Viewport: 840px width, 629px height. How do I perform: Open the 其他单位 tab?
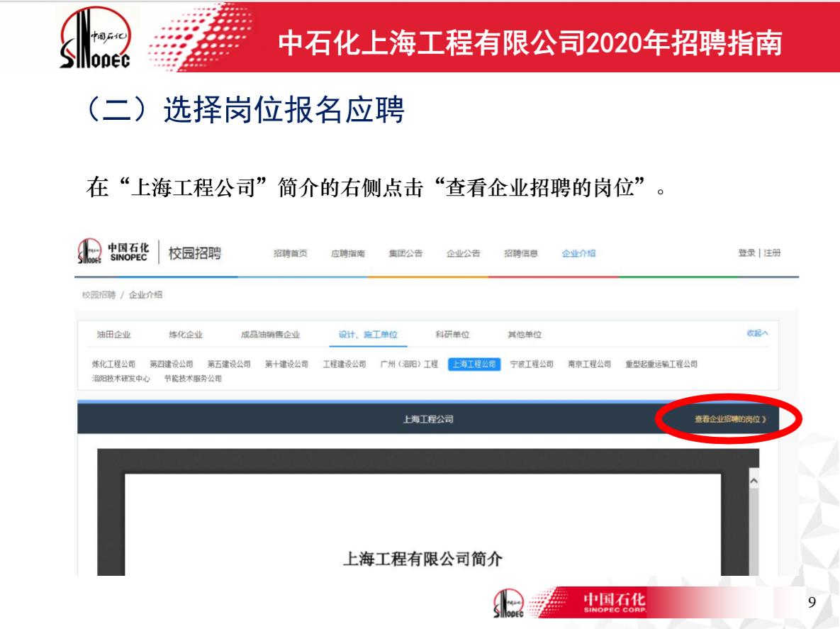click(525, 335)
